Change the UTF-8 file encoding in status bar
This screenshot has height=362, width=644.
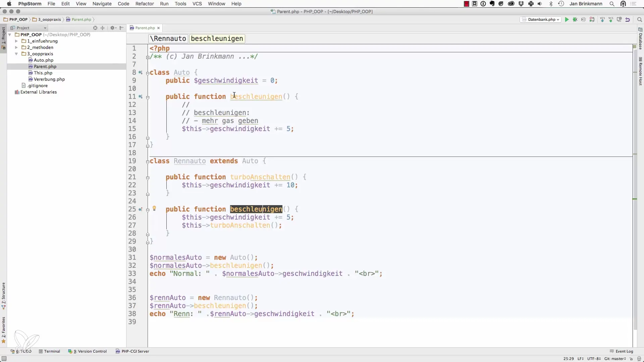pos(594,359)
